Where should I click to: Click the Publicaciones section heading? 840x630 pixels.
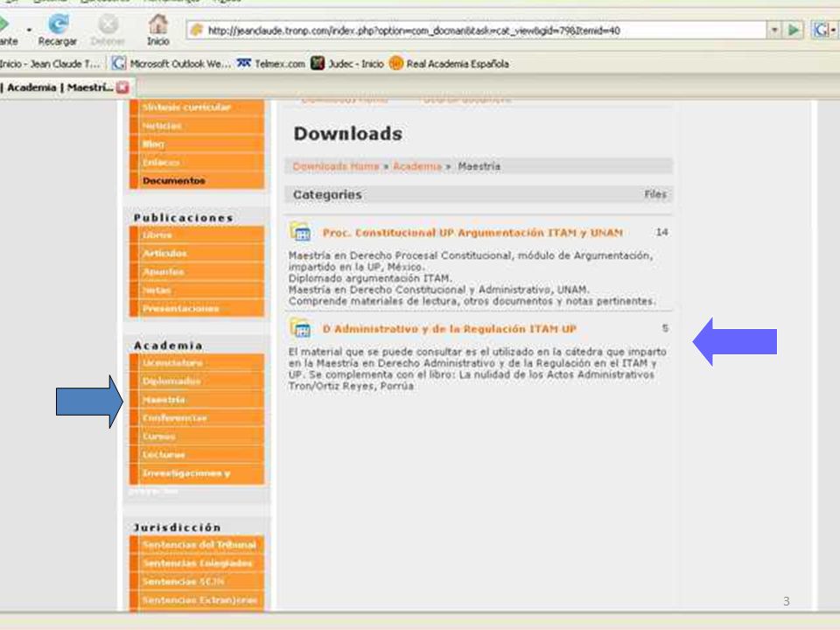point(184,218)
